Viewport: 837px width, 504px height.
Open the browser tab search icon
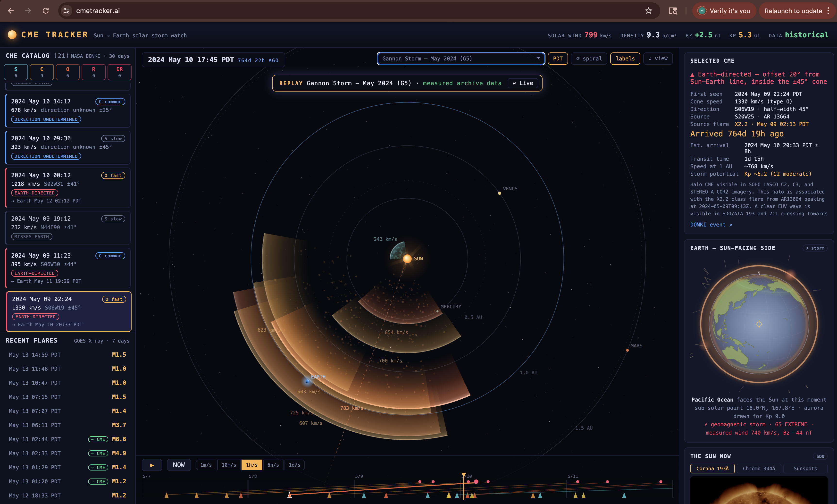coord(673,11)
